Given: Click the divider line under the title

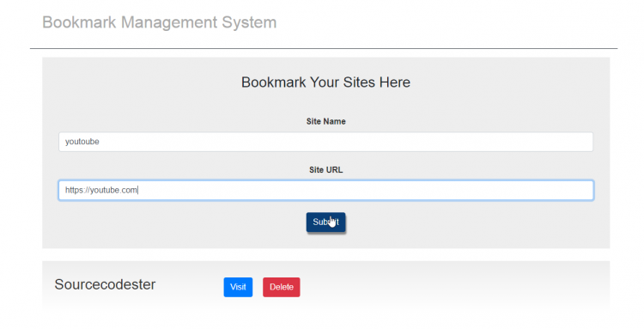Looking at the screenshot, I should (324, 48).
